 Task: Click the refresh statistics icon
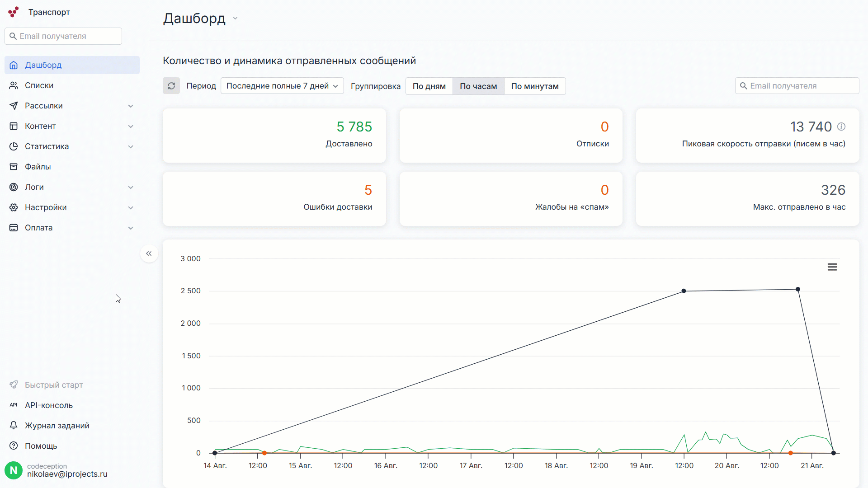coord(171,86)
